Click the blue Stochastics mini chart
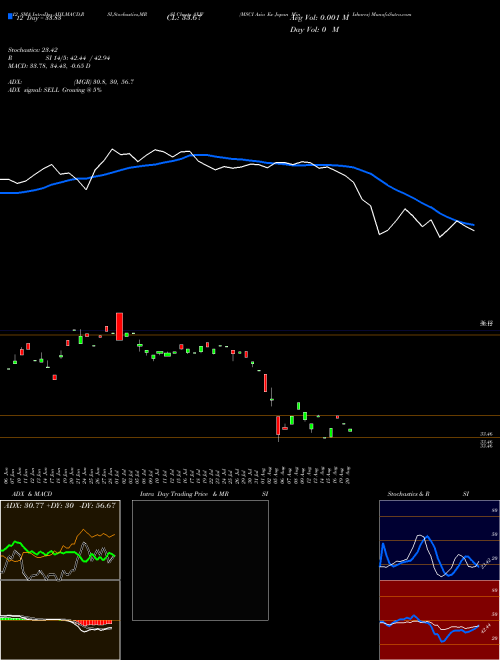Viewport: 500px width, 660px height. point(439,540)
